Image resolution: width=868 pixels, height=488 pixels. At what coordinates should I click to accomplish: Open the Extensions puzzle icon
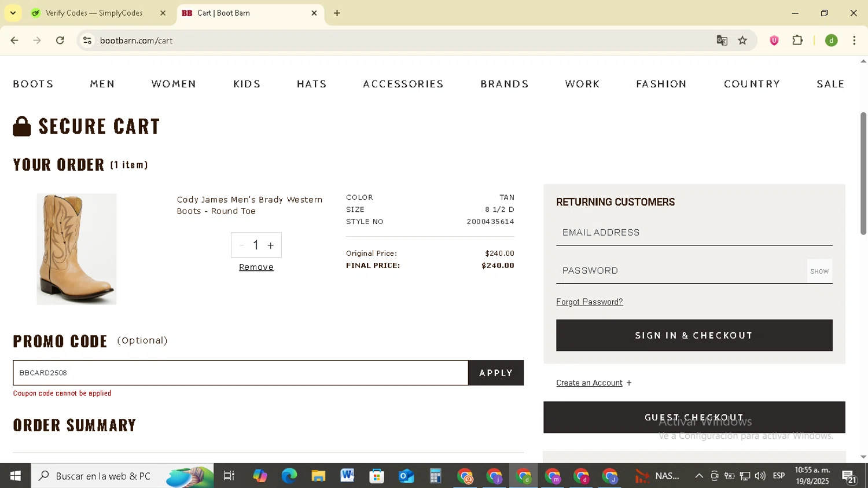(797, 41)
